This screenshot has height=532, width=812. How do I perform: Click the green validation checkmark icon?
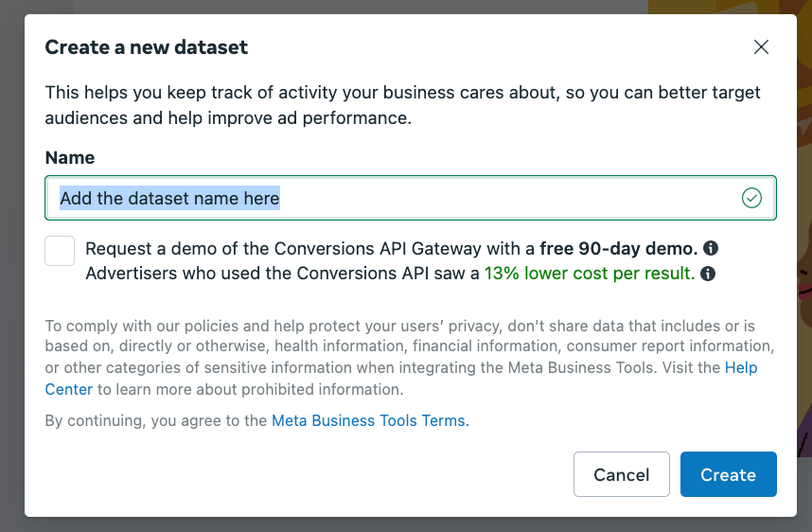pyautogui.click(x=751, y=198)
